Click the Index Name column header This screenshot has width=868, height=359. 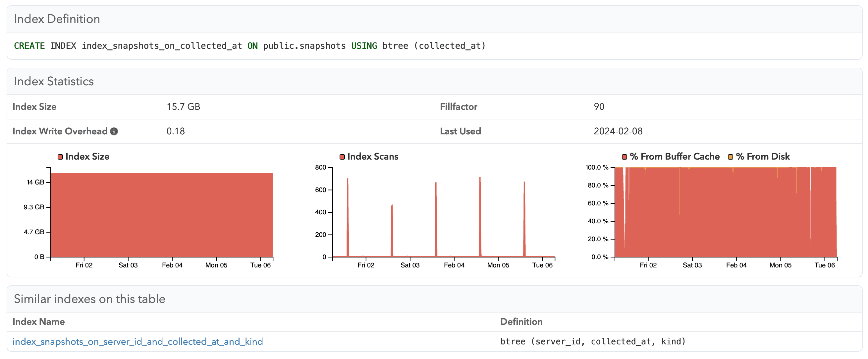[39, 322]
